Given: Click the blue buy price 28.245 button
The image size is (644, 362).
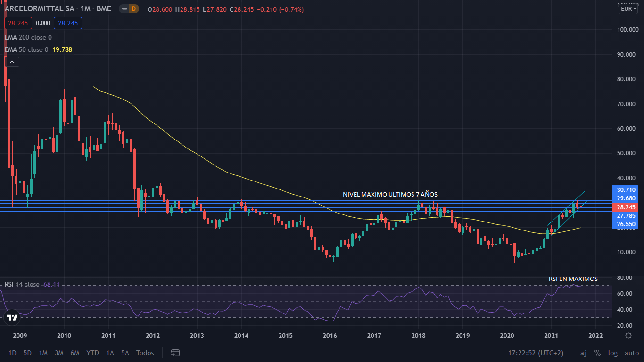Looking at the screenshot, I should click(x=68, y=23).
